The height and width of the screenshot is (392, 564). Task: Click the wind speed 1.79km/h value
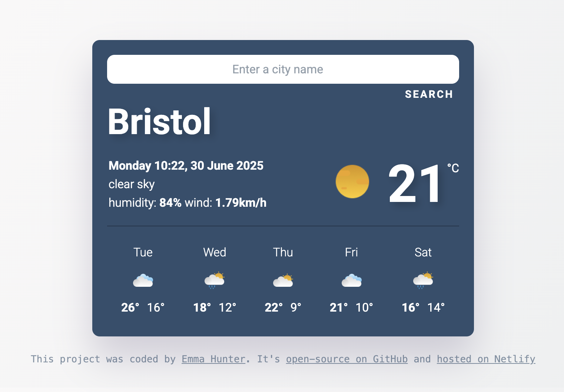pos(241,203)
